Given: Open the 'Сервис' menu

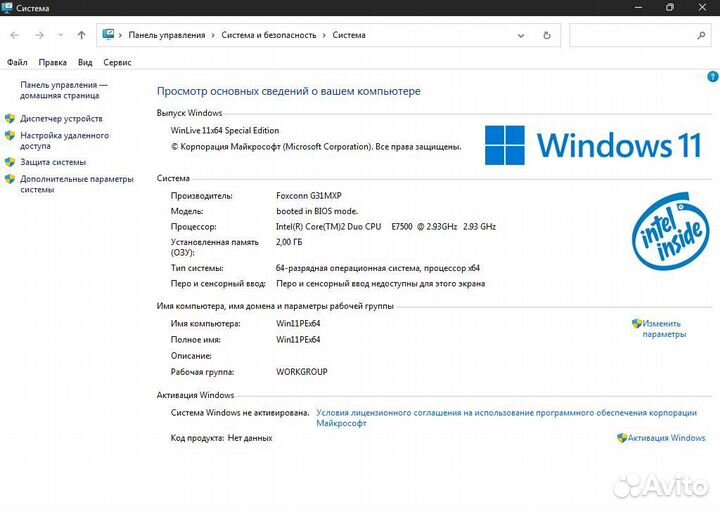Looking at the screenshot, I should [x=117, y=62].
